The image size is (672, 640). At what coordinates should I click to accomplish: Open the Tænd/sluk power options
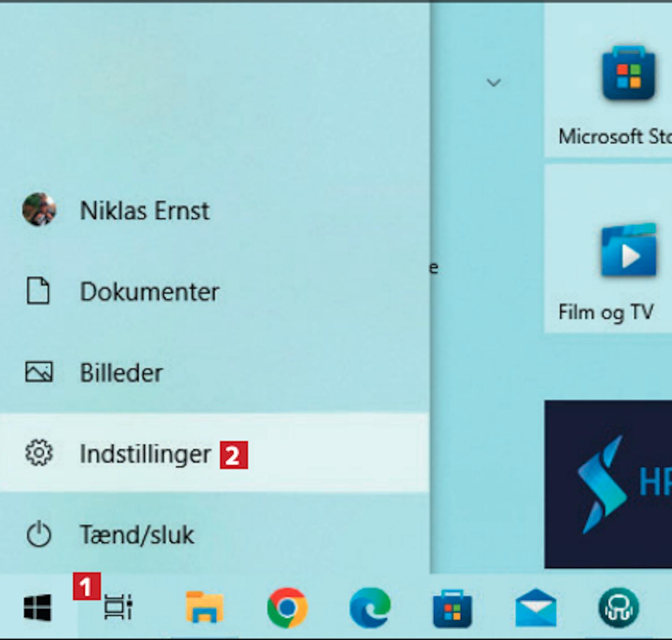[x=137, y=535]
